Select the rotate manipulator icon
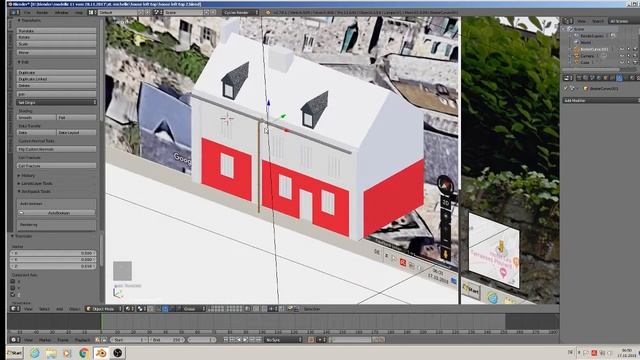Screen dimensions: 640x360 pyautogui.click(x=172, y=309)
